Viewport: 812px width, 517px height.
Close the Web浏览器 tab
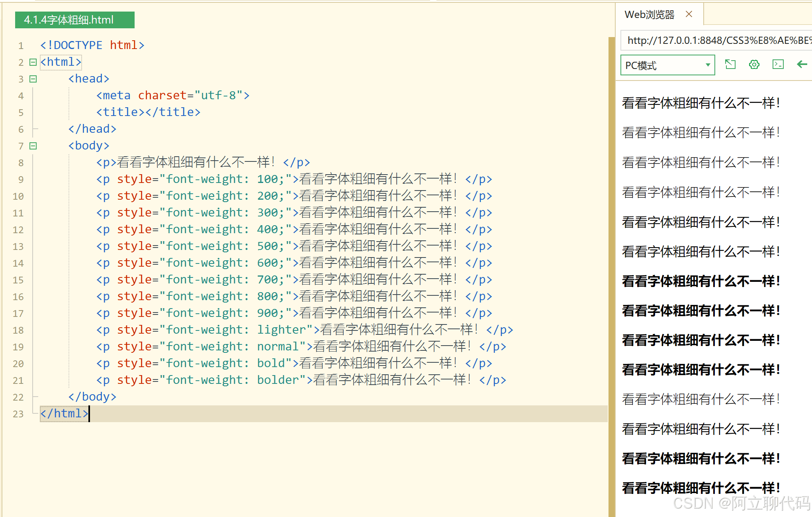(x=689, y=14)
